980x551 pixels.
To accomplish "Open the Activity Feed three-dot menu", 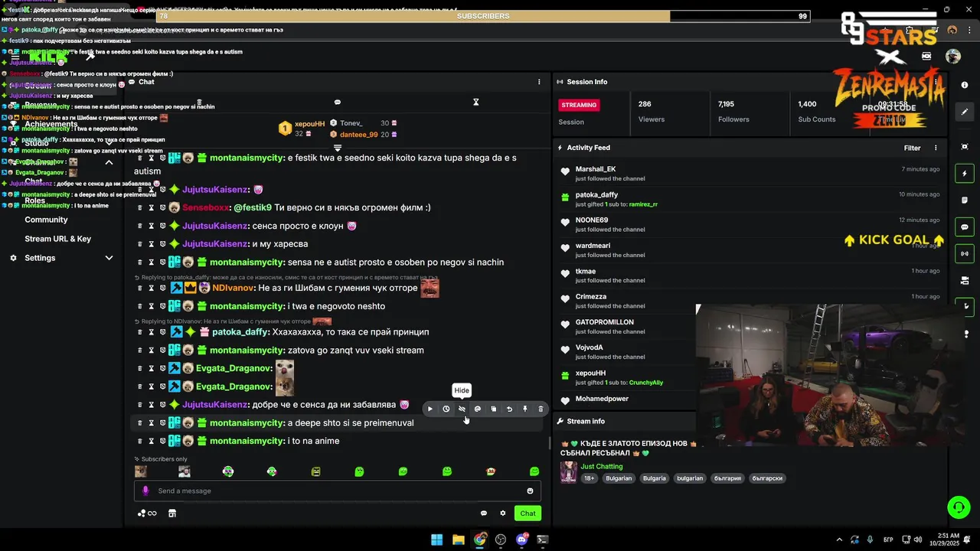I will point(936,148).
